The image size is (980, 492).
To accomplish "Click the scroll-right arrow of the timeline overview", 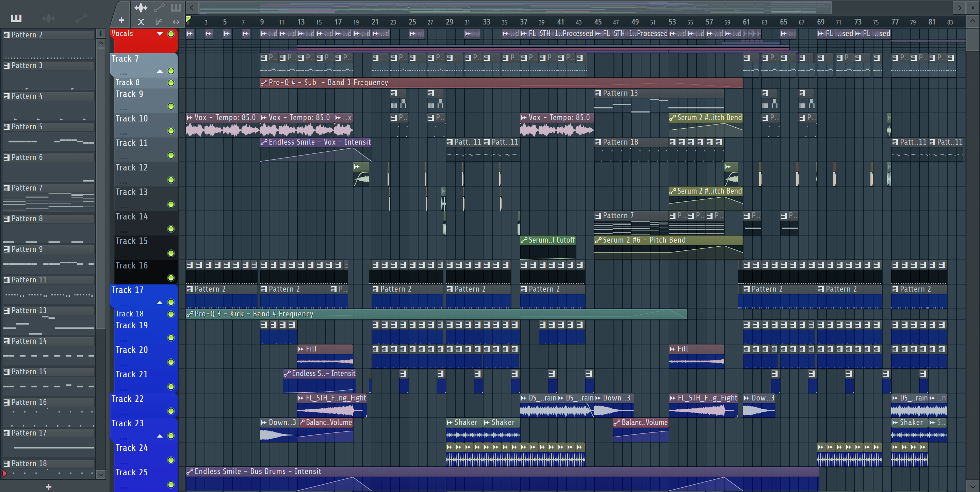I will (959, 7).
